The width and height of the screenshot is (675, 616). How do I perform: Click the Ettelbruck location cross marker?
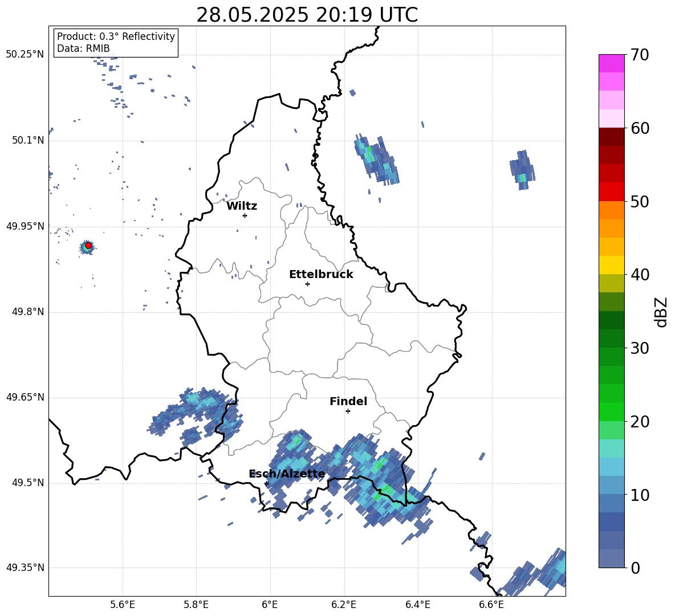pyautogui.click(x=307, y=284)
